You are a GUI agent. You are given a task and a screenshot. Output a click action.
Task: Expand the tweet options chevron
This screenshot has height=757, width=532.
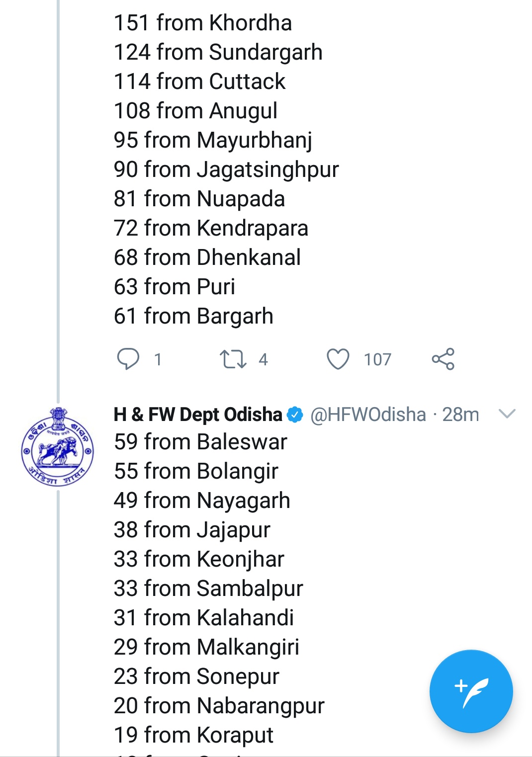[507, 414]
